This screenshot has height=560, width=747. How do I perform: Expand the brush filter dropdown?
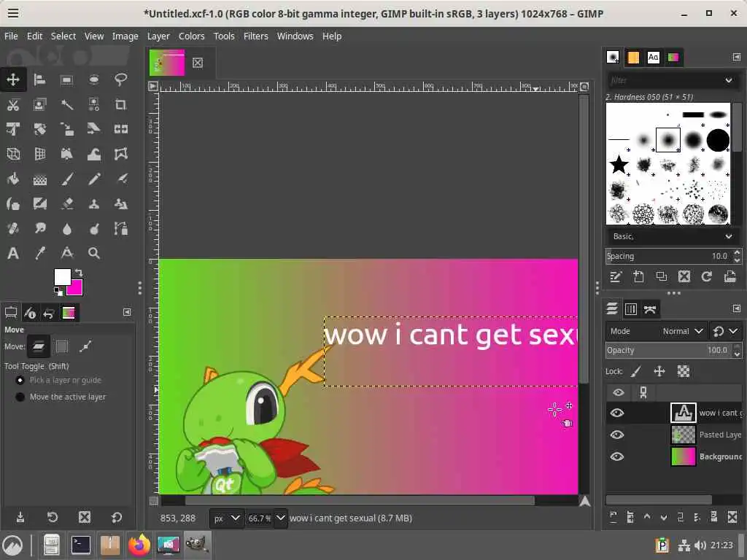tap(729, 80)
